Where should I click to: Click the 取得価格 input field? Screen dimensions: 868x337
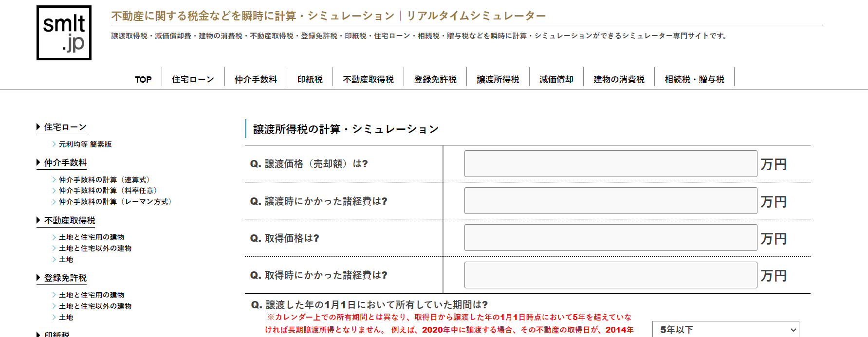pyautogui.click(x=610, y=238)
